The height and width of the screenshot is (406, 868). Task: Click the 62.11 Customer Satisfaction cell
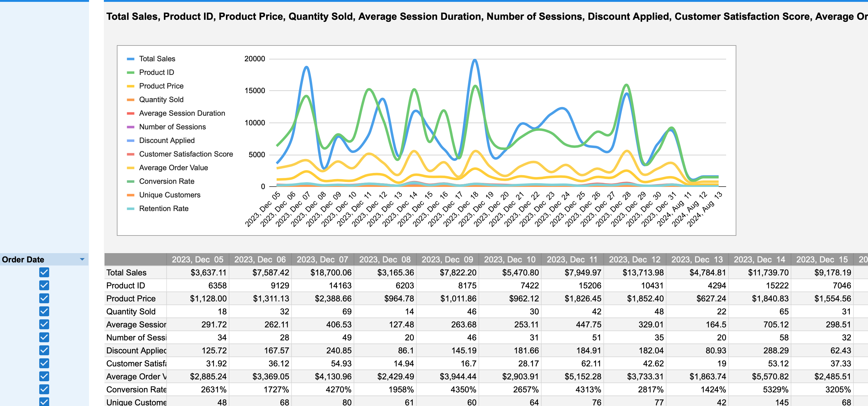[x=572, y=364]
